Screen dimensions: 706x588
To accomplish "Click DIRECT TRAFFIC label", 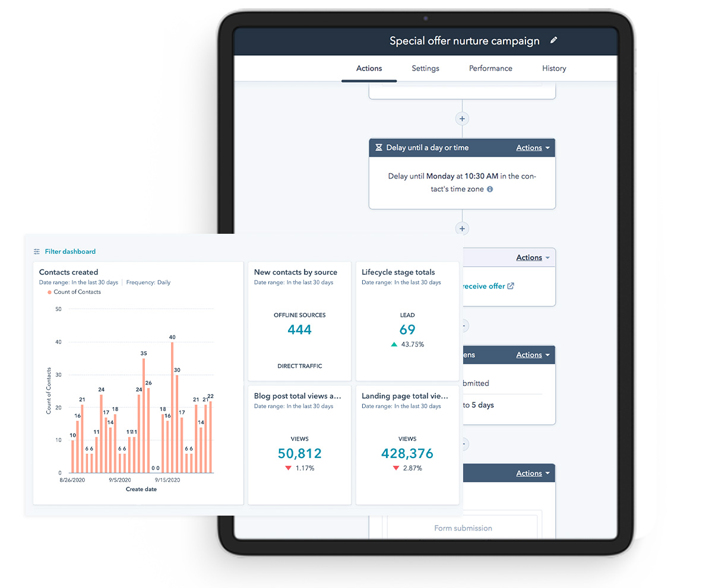I will tap(299, 366).
